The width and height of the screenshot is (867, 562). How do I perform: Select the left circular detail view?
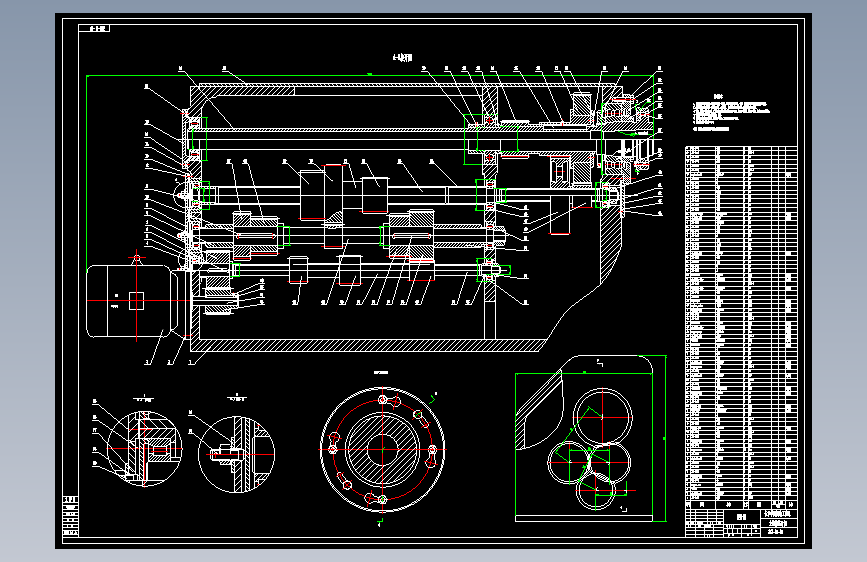pos(144,449)
